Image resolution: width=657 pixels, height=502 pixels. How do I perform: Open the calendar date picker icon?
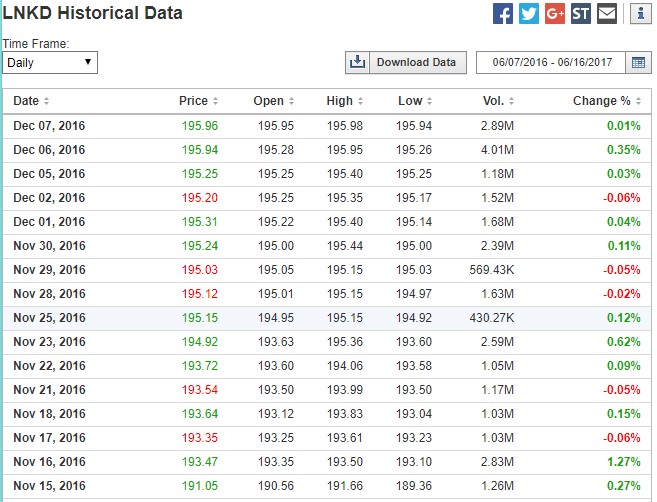(x=638, y=63)
